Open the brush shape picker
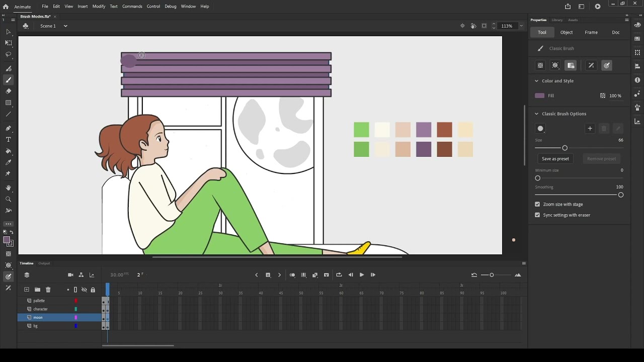This screenshot has height=362, width=644. (540, 129)
